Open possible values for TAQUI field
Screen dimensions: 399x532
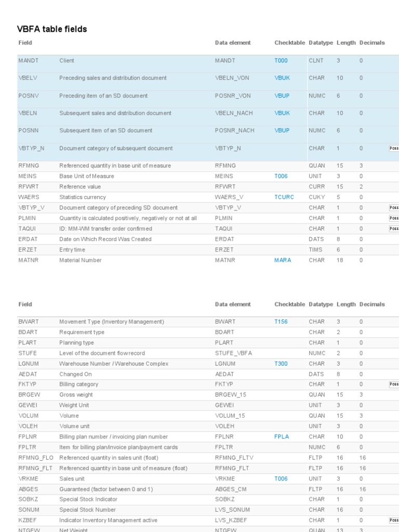tap(394, 229)
